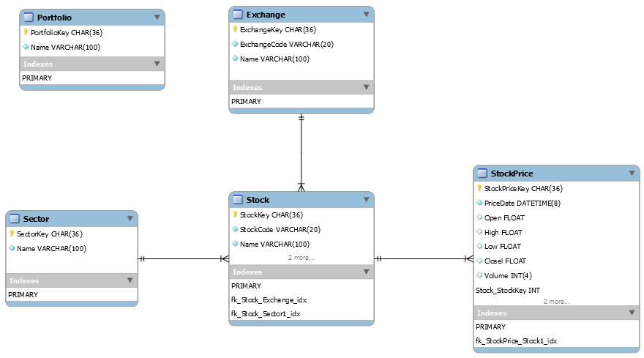Screen dimensions: 644x358
Task: Click the hollow diamond beside High FLOAT
Action: tap(479, 232)
